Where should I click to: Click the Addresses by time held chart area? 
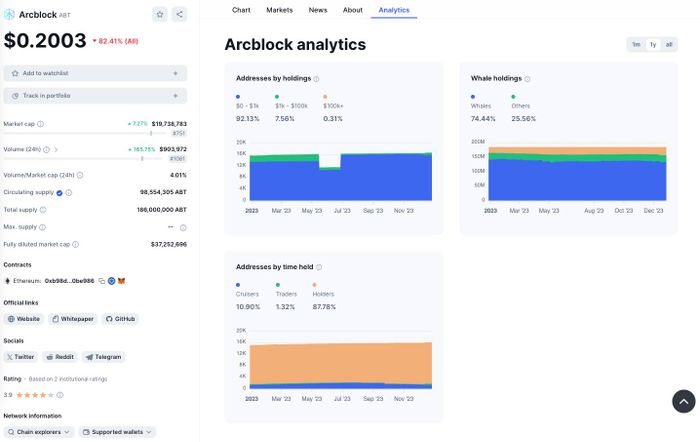341,360
